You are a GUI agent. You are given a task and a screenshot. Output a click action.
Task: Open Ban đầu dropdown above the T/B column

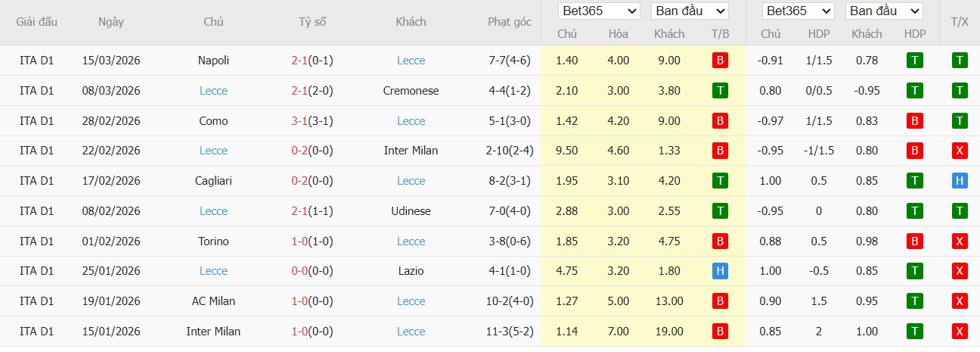point(689,11)
